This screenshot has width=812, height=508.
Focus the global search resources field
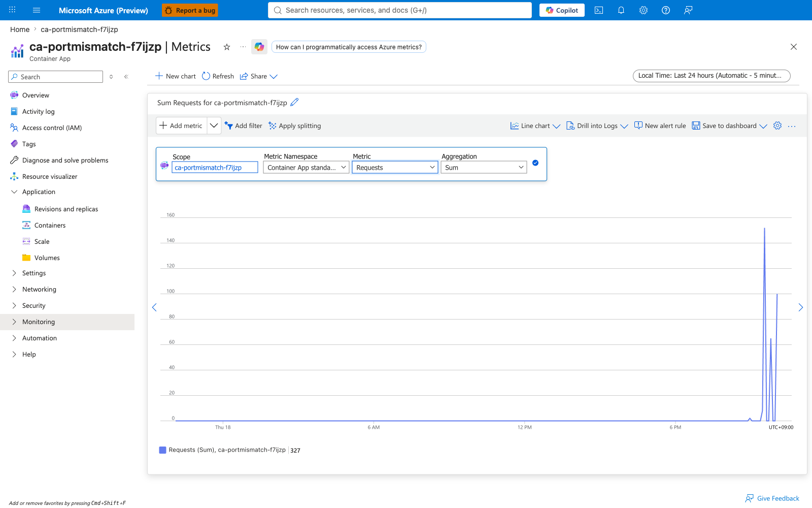[399, 10]
